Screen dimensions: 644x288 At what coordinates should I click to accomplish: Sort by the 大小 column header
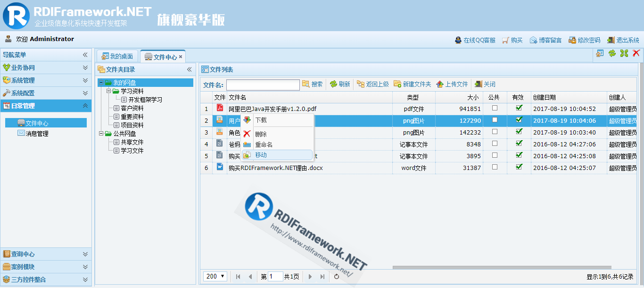pos(473,97)
